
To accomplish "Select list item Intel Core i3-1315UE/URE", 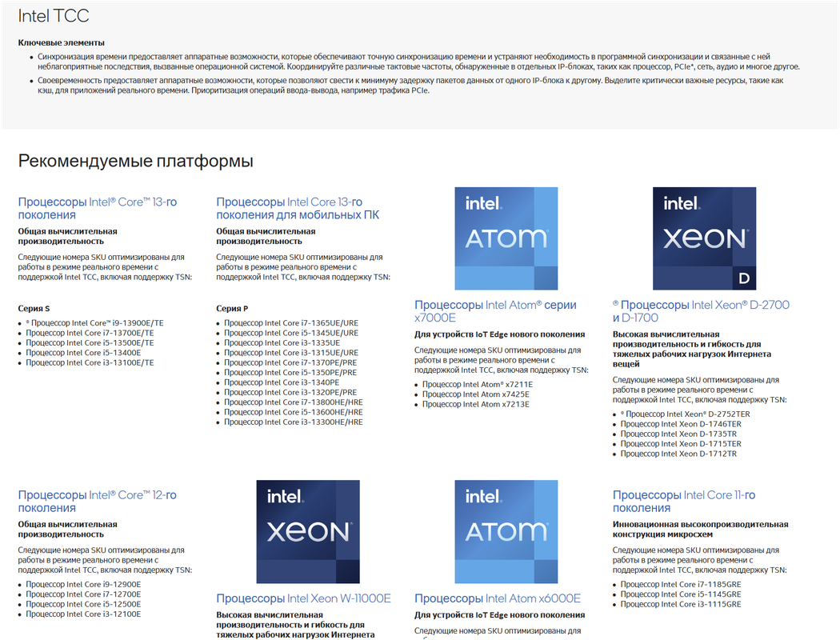I will tap(291, 353).
